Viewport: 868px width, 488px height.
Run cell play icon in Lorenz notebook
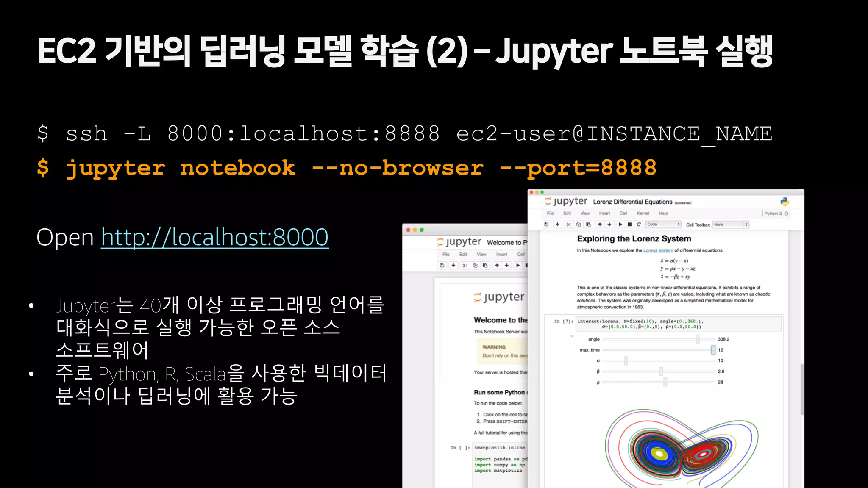coord(620,225)
